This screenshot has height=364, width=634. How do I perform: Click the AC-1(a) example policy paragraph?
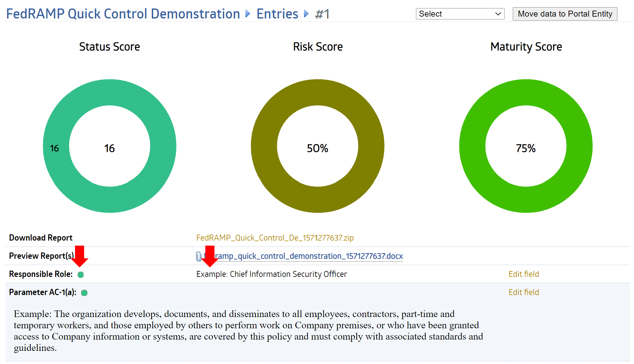(248, 331)
